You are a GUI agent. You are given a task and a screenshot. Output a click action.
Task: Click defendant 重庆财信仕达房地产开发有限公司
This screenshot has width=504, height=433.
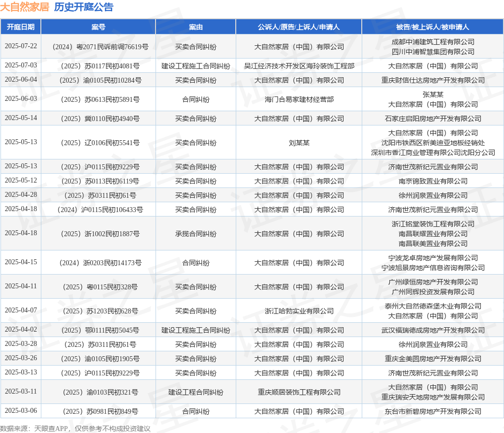(433, 80)
